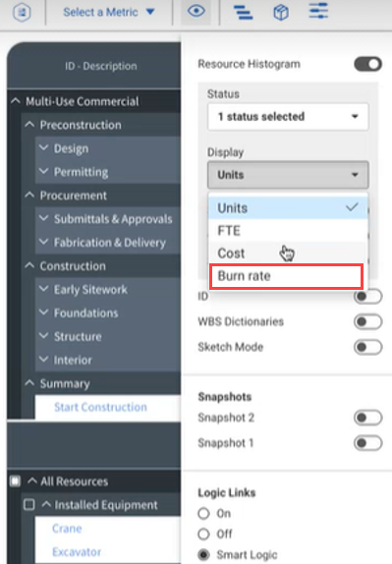Open the eye view options icon
Image resolution: width=392 pixels, height=564 pixels.
click(196, 11)
